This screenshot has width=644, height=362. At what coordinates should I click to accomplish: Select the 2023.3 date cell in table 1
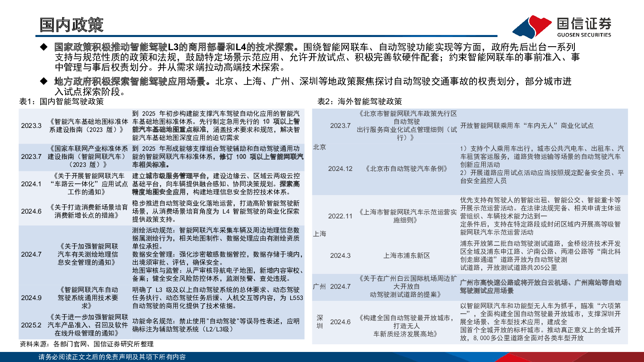click(x=31, y=125)
